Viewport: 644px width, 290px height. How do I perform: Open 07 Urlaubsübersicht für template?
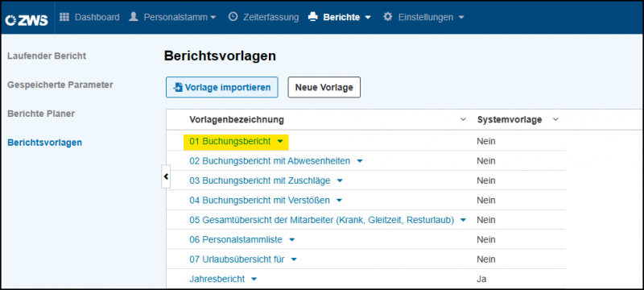point(237,259)
